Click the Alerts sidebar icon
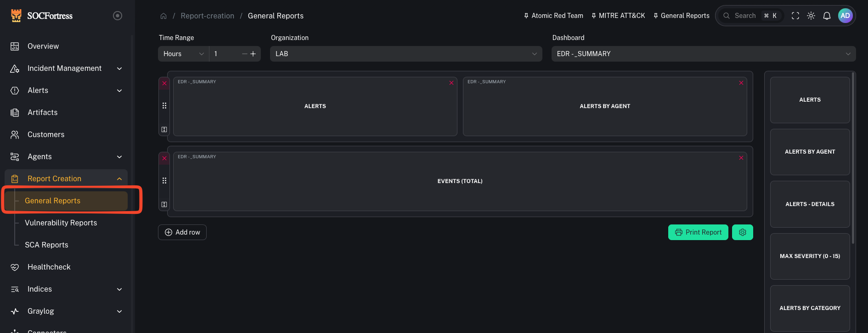868x333 pixels. point(15,90)
